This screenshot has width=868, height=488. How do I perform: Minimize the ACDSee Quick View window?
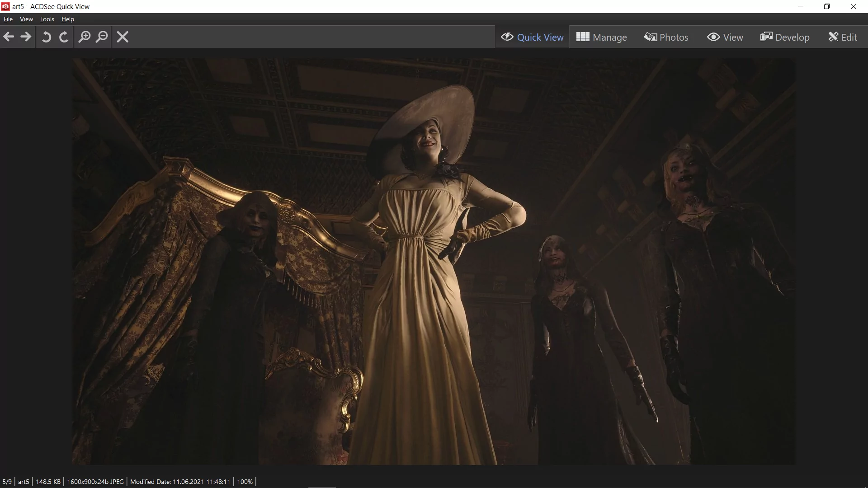[801, 6]
